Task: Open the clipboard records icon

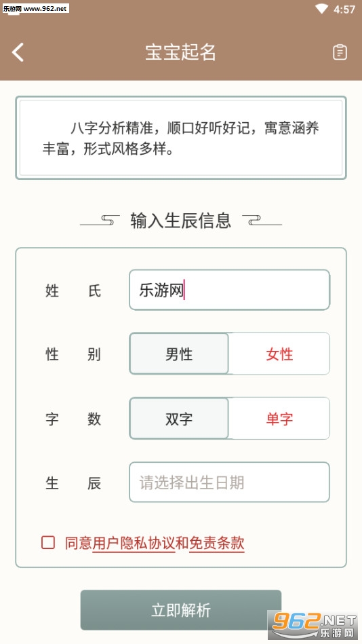Action: [340, 52]
